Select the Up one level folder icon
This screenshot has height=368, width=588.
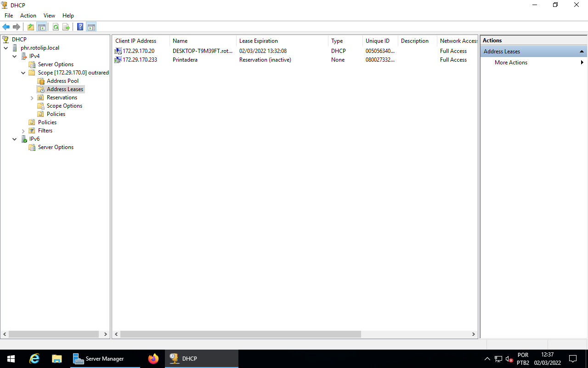(x=30, y=27)
